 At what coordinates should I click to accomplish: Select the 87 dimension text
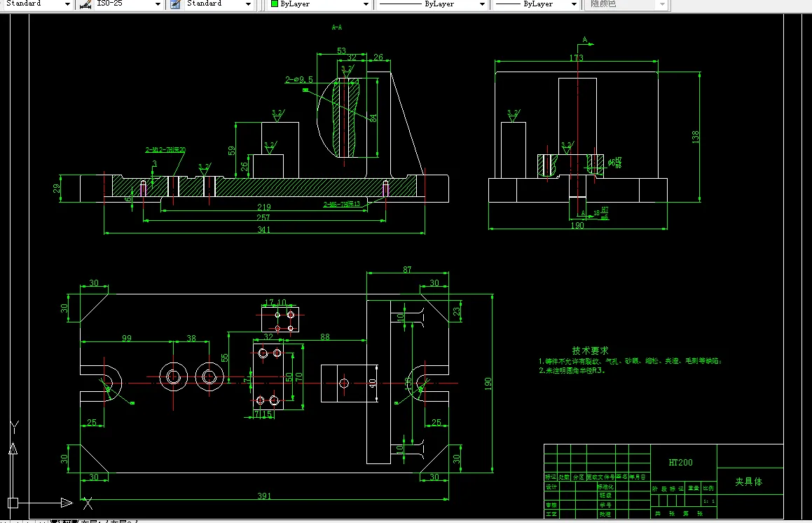pyautogui.click(x=407, y=269)
